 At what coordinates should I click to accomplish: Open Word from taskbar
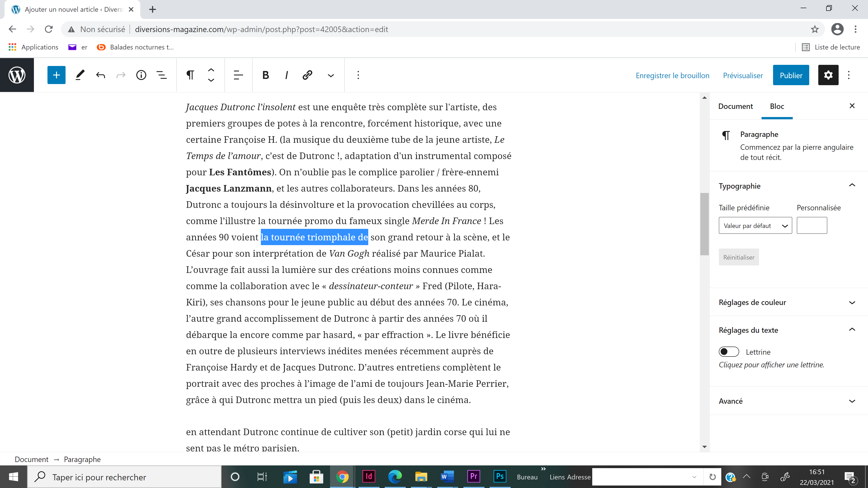pyautogui.click(x=448, y=476)
